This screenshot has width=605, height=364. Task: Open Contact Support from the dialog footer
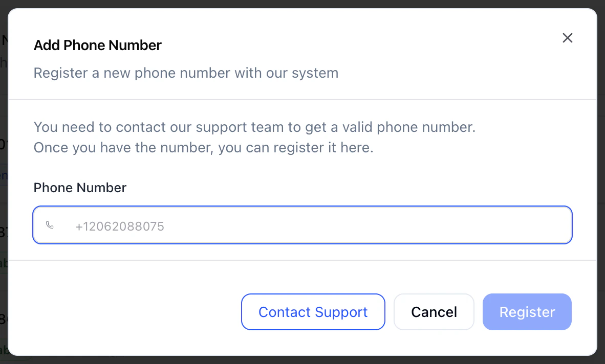[x=313, y=312]
